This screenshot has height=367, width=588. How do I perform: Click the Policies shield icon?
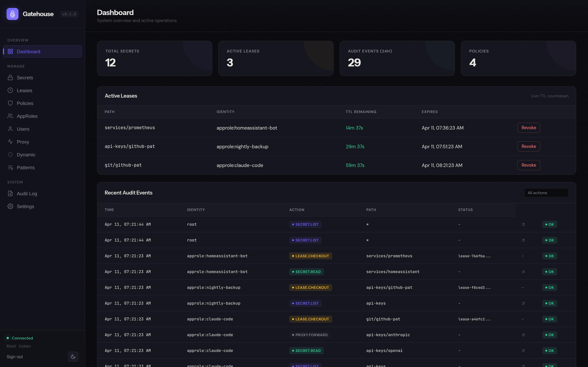pos(10,103)
